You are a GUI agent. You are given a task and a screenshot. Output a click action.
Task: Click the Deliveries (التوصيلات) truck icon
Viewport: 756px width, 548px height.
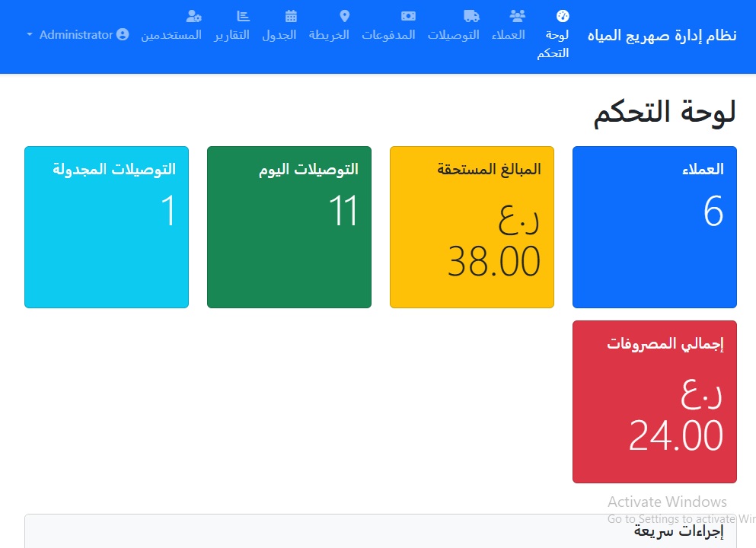[x=472, y=15]
